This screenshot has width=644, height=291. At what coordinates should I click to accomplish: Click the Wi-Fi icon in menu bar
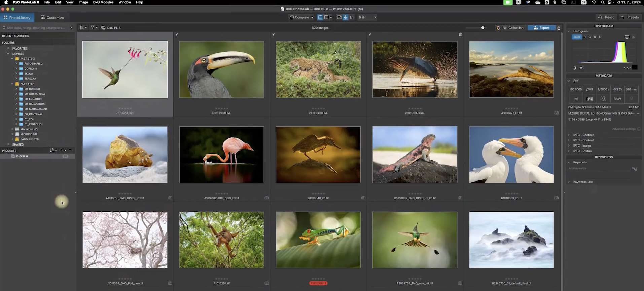[x=594, y=2]
